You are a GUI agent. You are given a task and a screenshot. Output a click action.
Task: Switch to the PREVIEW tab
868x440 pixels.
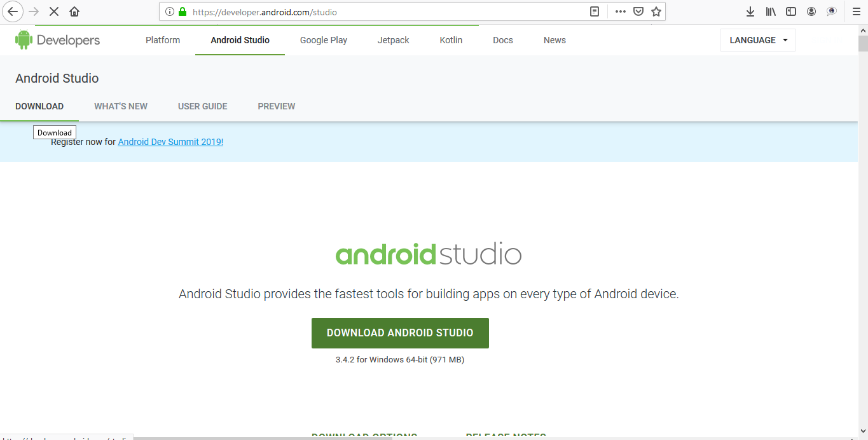[x=277, y=106]
